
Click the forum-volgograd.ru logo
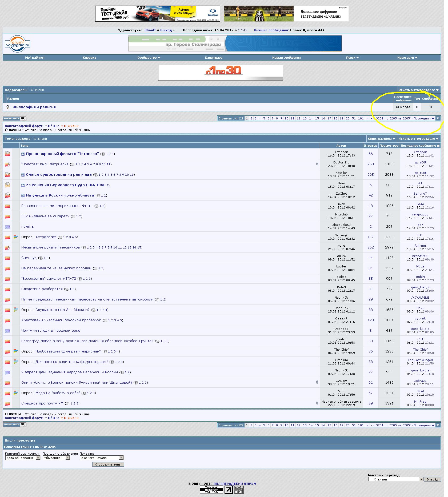coord(17,44)
